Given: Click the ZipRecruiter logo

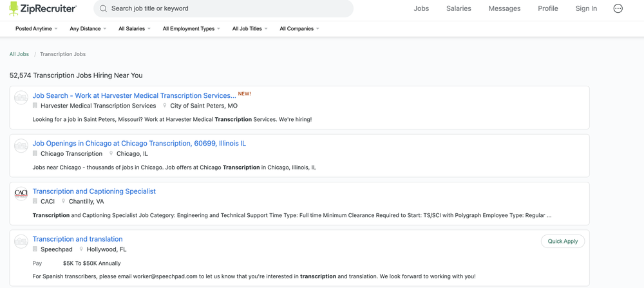Looking at the screenshot, I should pos(43,8).
